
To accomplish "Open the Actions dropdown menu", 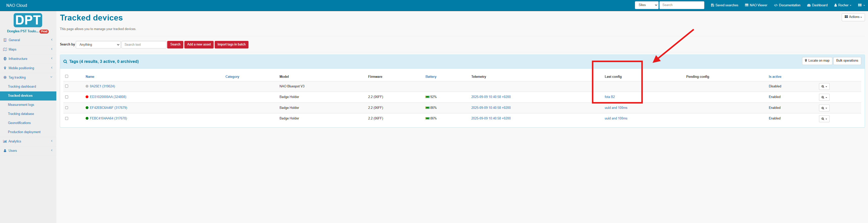I will tap(853, 17).
